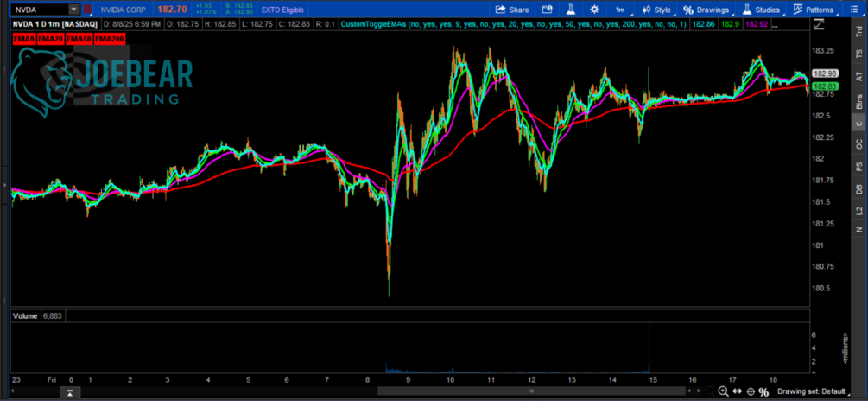Open the Btns sidebar gadget

859,101
